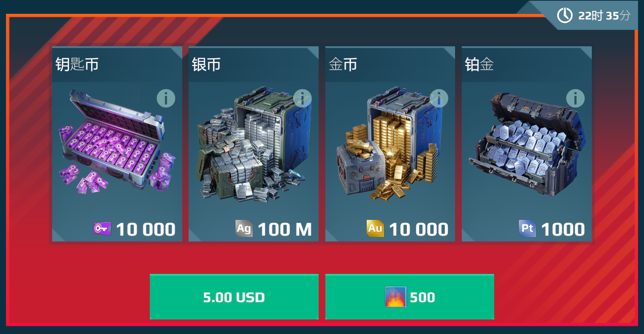Click the 100 M silver amount
Viewport: 644px width, 334px height.
[x=285, y=229]
